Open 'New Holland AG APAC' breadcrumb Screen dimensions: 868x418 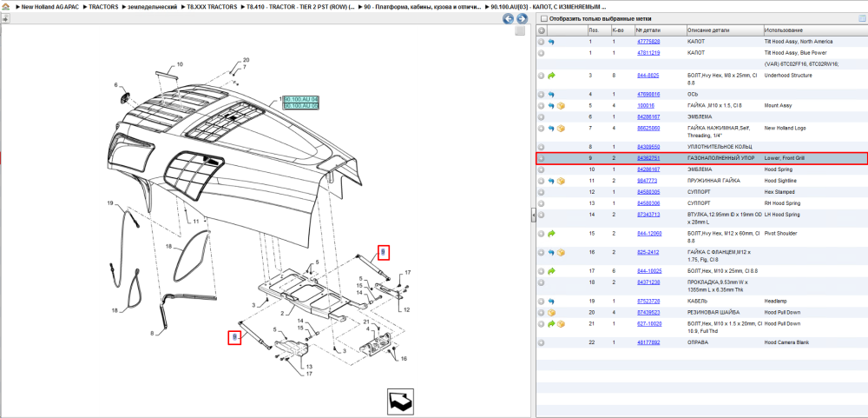(x=49, y=7)
